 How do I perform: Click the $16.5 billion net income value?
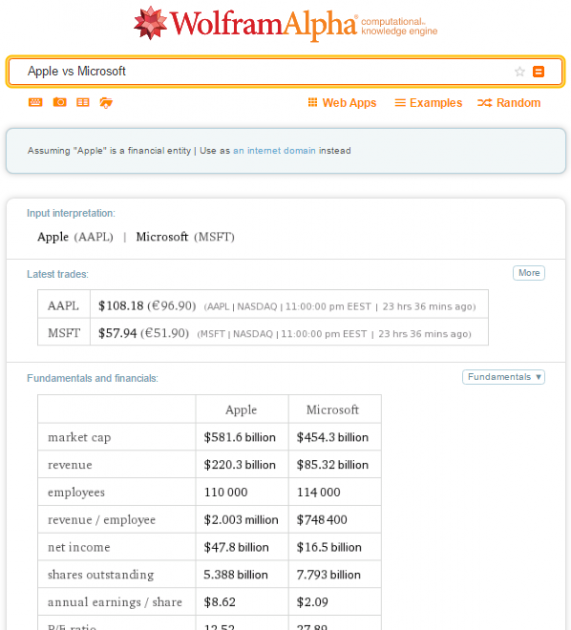329,547
